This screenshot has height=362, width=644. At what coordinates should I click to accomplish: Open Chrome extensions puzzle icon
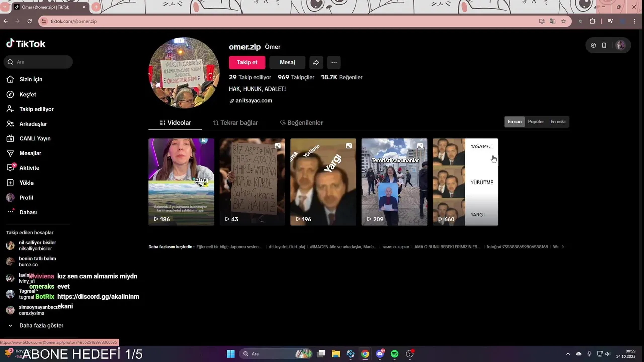(x=592, y=21)
